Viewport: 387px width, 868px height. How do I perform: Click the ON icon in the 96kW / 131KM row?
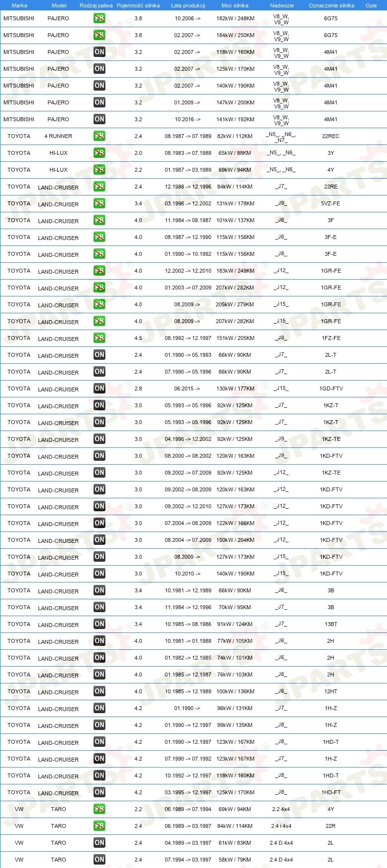point(99,708)
